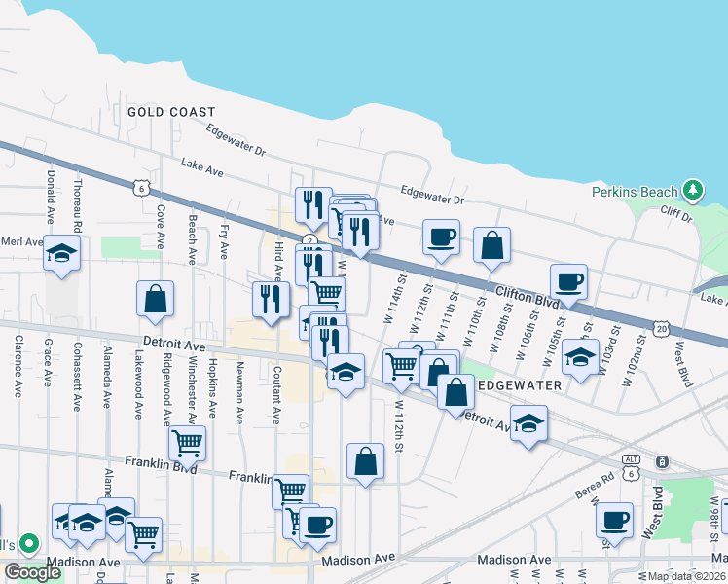
Task: Open the green pin at bottom-left edge
Action: 29,544
